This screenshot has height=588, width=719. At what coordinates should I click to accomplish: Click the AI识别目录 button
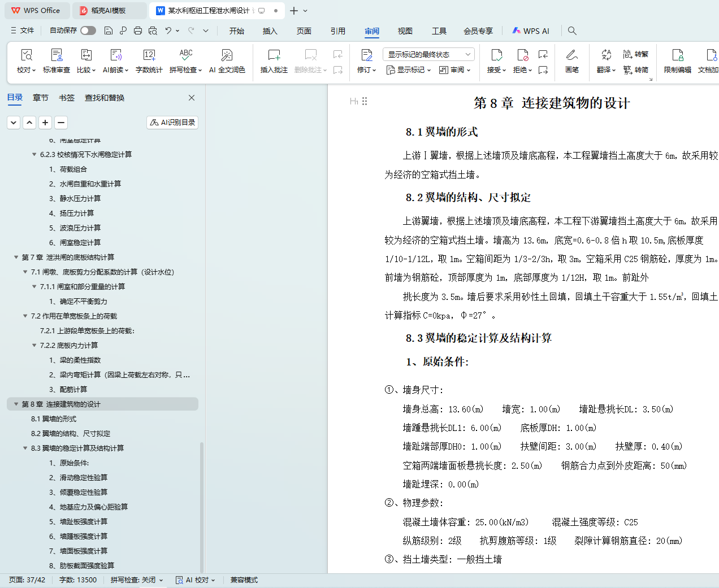point(172,123)
